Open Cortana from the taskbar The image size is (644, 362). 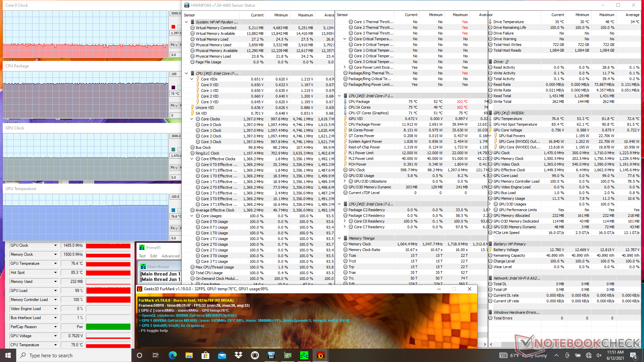coord(140,355)
